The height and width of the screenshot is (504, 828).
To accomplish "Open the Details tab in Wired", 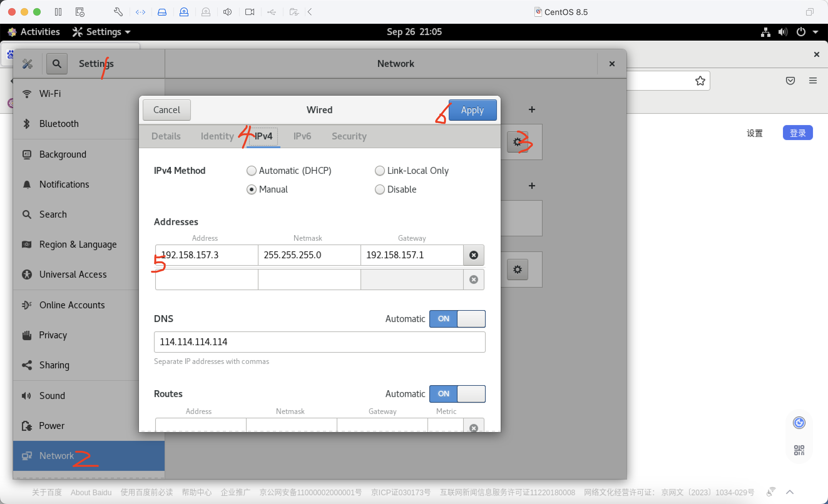I will 166,136.
